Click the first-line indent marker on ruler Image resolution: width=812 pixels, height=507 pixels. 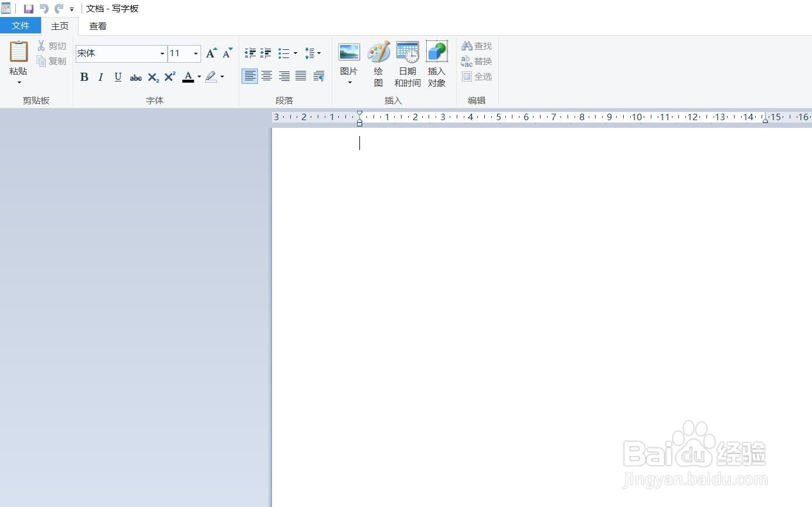pos(359,113)
